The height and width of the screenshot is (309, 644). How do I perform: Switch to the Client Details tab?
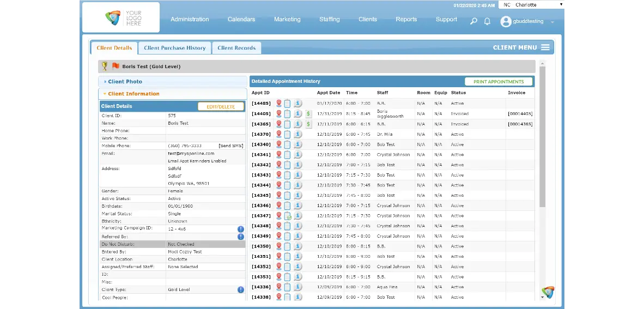[114, 47]
